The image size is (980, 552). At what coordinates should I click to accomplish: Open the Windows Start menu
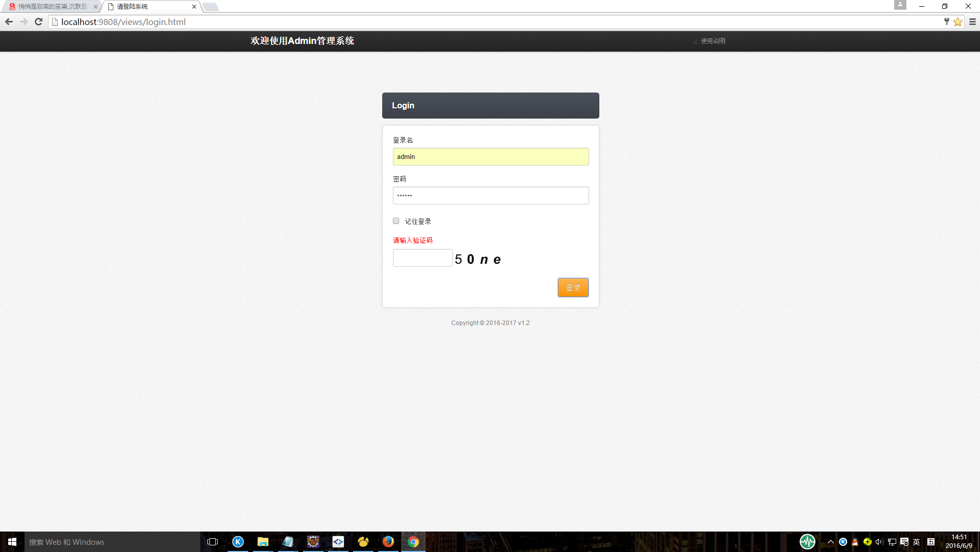pos(12,542)
